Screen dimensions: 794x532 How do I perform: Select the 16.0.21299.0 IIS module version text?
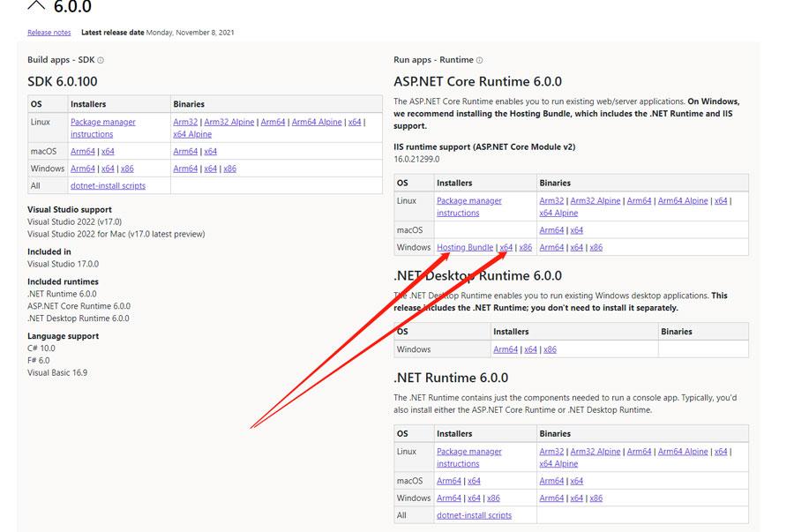click(416, 159)
